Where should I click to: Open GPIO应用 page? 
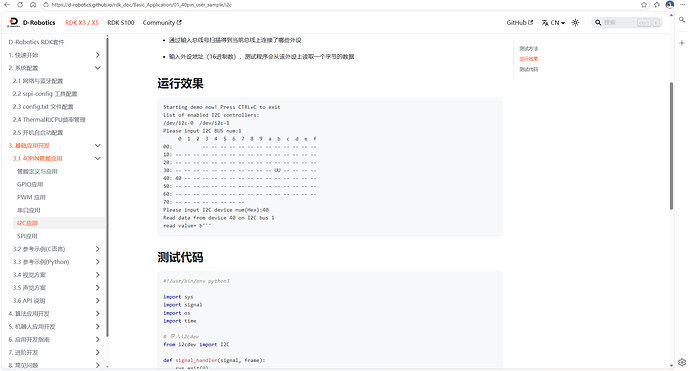[30, 184]
